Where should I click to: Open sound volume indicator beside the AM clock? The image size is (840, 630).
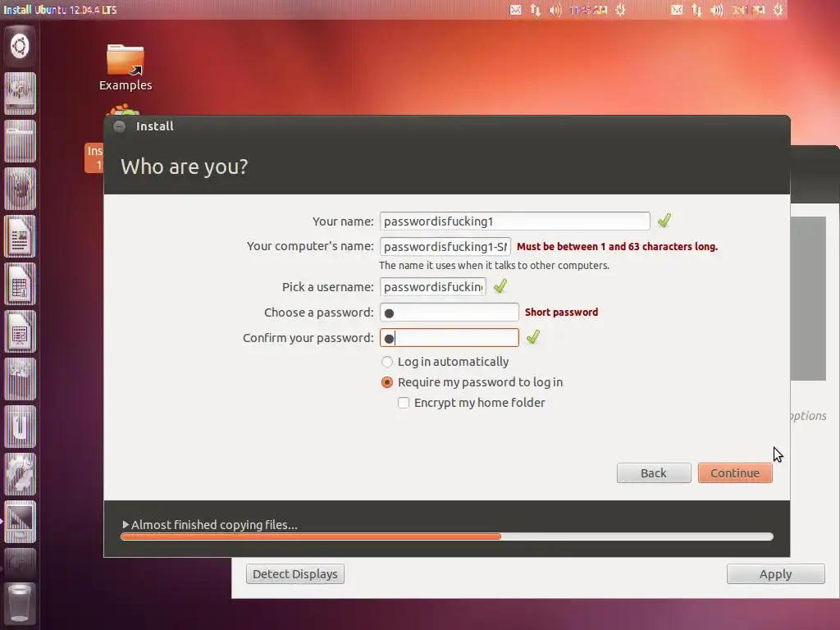[555, 10]
